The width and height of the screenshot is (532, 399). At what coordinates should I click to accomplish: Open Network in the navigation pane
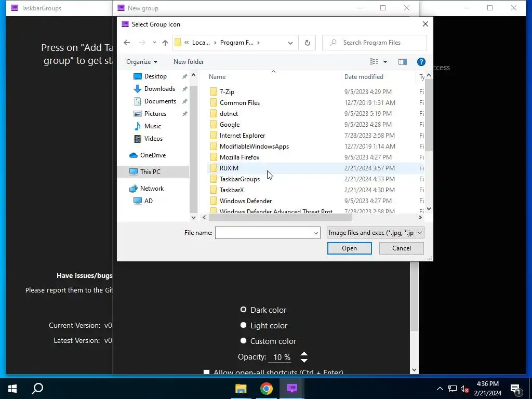(x=152, y=189)
